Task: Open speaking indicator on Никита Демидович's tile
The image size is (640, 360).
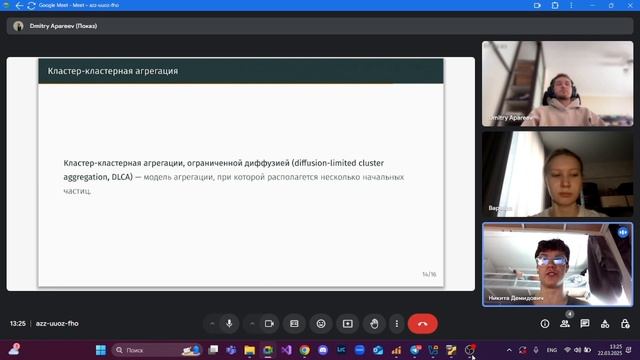Action: (x=623, y=232)
